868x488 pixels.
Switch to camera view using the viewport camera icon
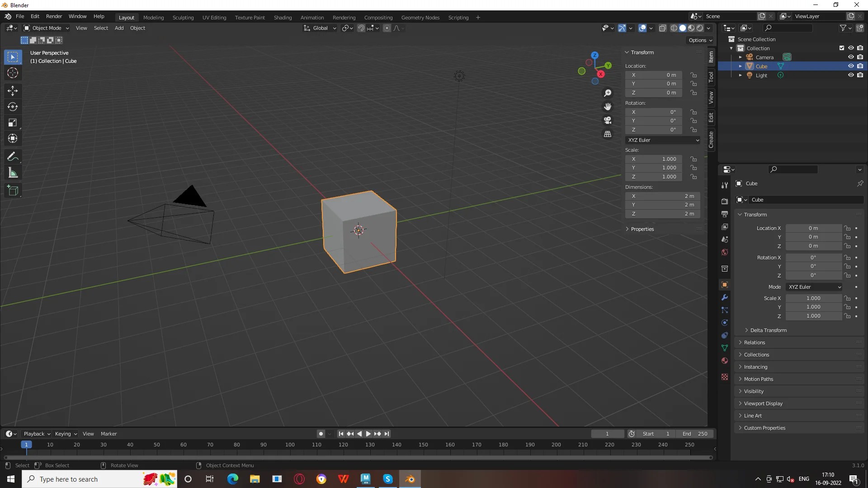(x=608, y=120)
